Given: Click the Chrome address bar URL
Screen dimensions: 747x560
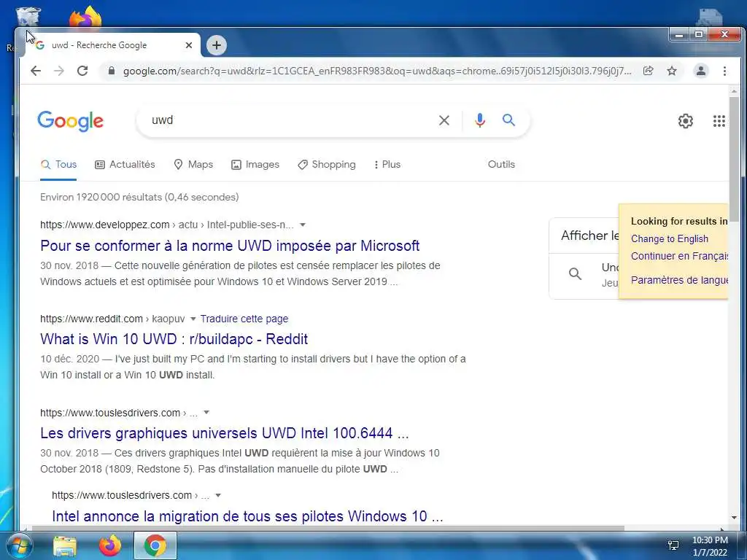Looking at the screenshot, I should pyautogui.click(x=377, y=71).
